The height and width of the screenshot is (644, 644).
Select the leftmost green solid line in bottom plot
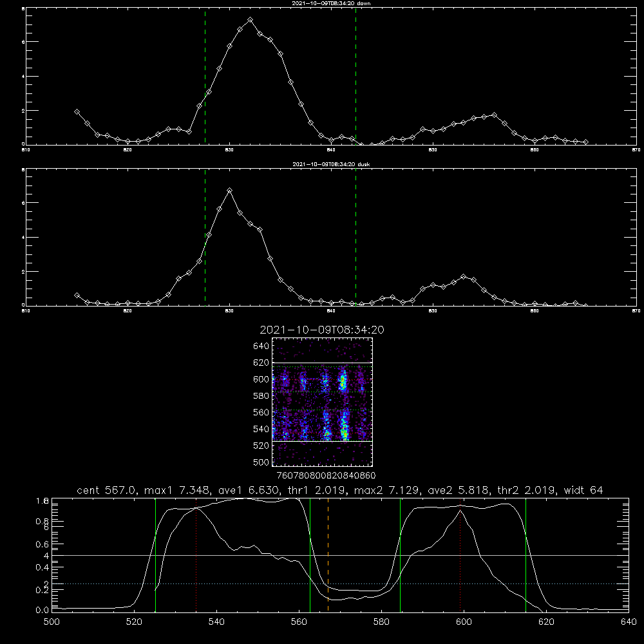click(x=155, y=554)
